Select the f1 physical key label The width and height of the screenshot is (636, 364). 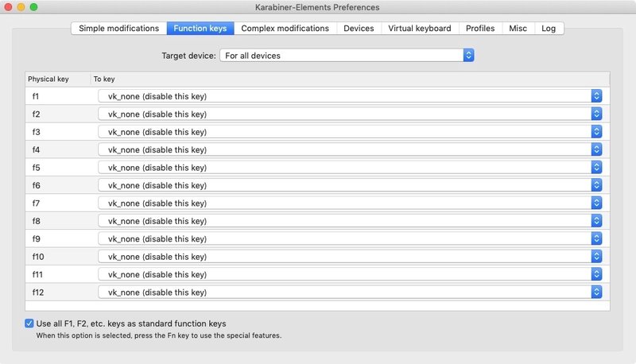36,96
